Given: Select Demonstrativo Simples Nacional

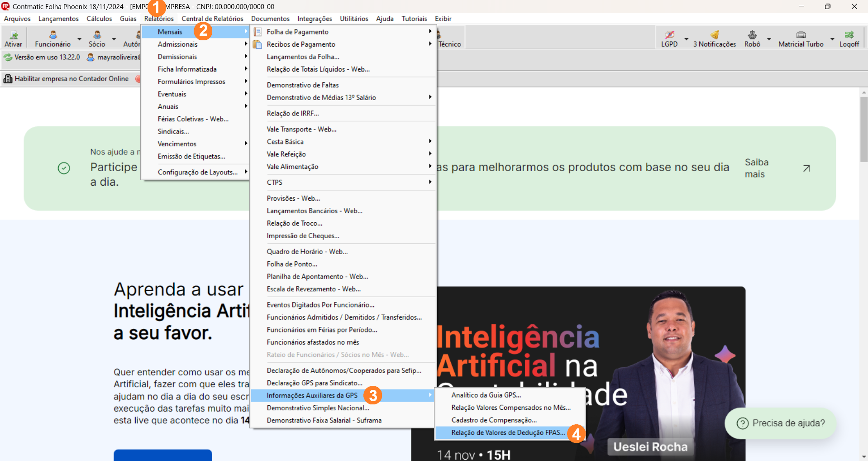Looking at the screenshot, I should coord(343,408).
